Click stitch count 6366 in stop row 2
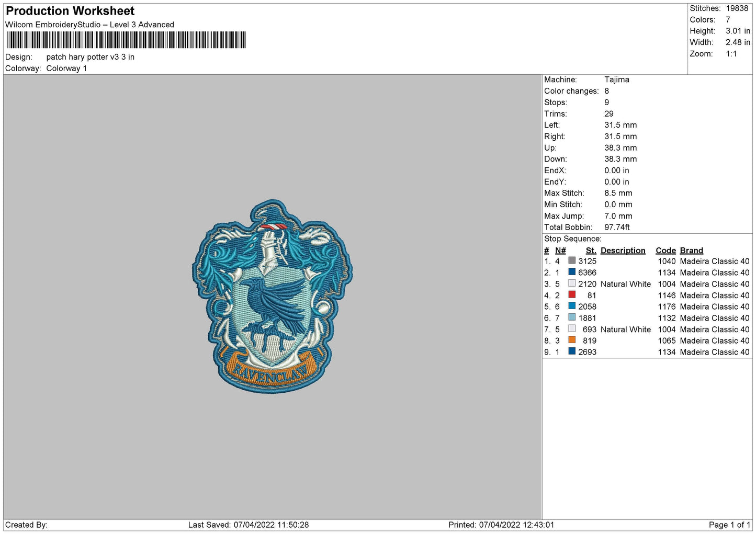The image size is (756, 534). [x=587, y=272]
